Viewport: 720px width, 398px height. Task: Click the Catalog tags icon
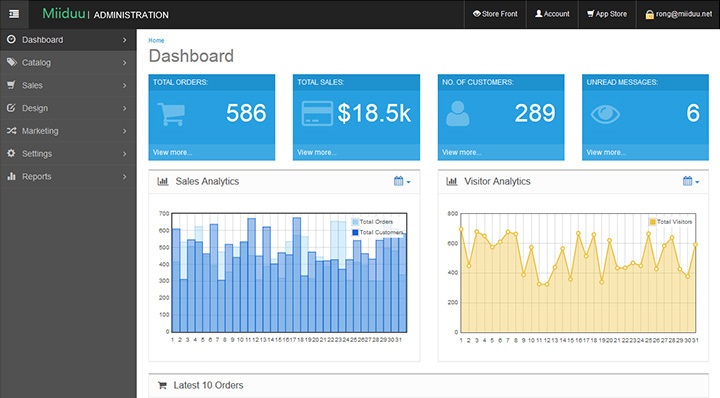pos(11,62)
